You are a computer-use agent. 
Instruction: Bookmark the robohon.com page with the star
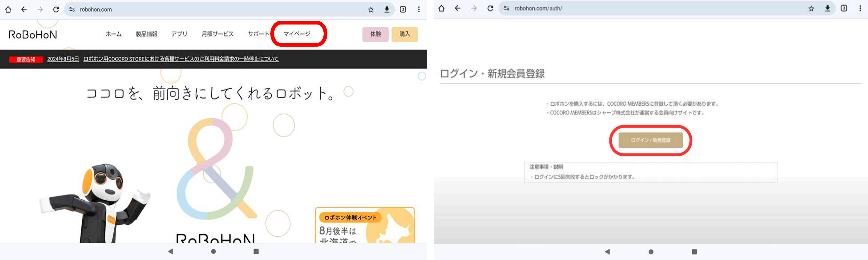point(371,9)
